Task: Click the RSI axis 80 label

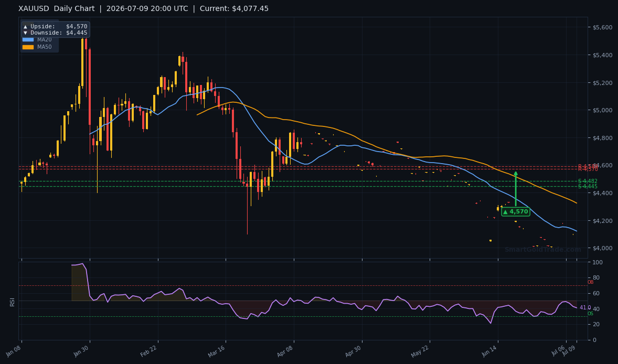Action: click(596, 278)
